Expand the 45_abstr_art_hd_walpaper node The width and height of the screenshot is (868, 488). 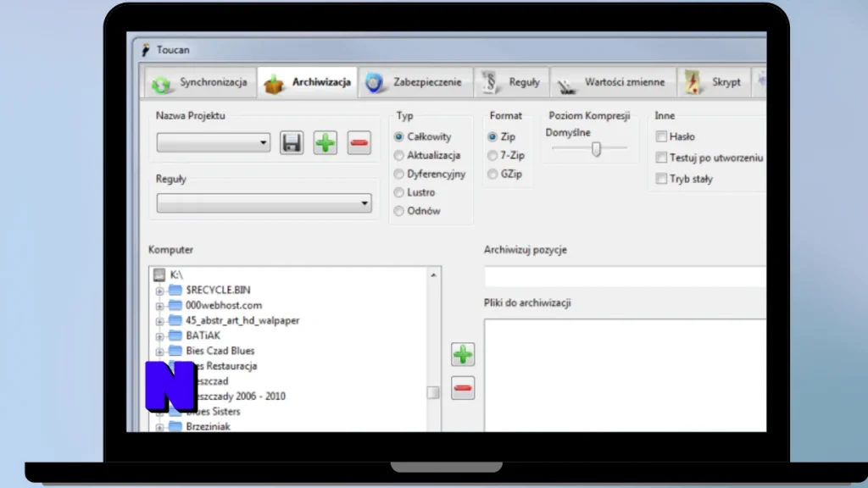pos(159,321)
